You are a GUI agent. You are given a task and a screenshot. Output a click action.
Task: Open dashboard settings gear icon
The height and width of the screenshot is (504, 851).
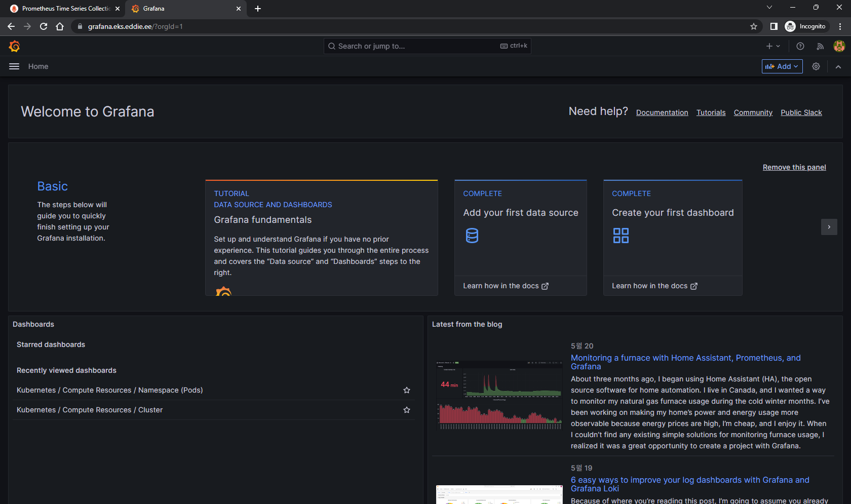pos(816,66)
